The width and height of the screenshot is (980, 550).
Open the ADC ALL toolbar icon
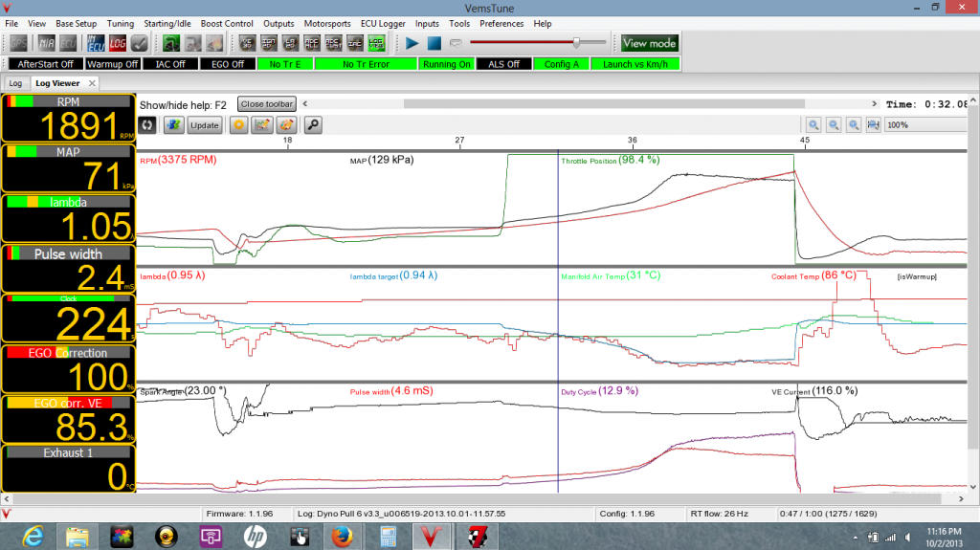(x=311, y=43)
